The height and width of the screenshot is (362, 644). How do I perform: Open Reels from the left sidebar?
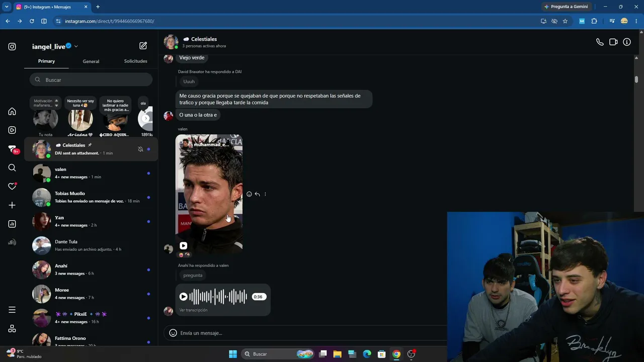(x=12, y=130)
